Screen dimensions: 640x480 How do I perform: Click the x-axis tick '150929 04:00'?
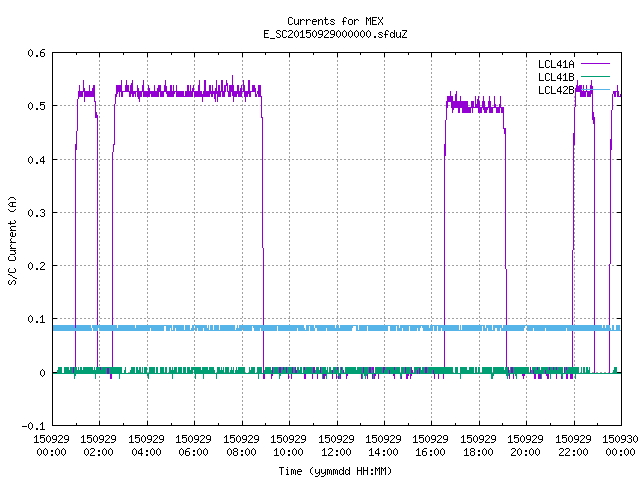tap(146, 445)
